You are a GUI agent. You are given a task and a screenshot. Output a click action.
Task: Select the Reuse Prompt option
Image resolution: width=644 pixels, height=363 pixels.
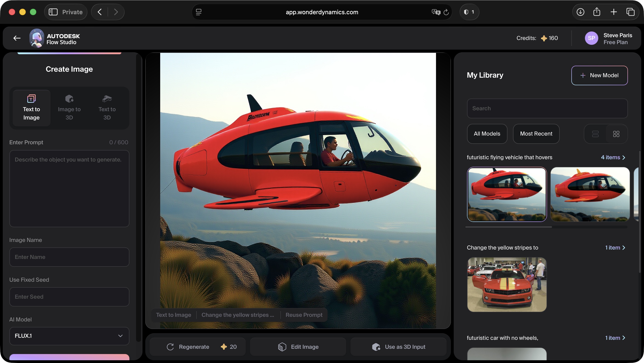point(304,315)
